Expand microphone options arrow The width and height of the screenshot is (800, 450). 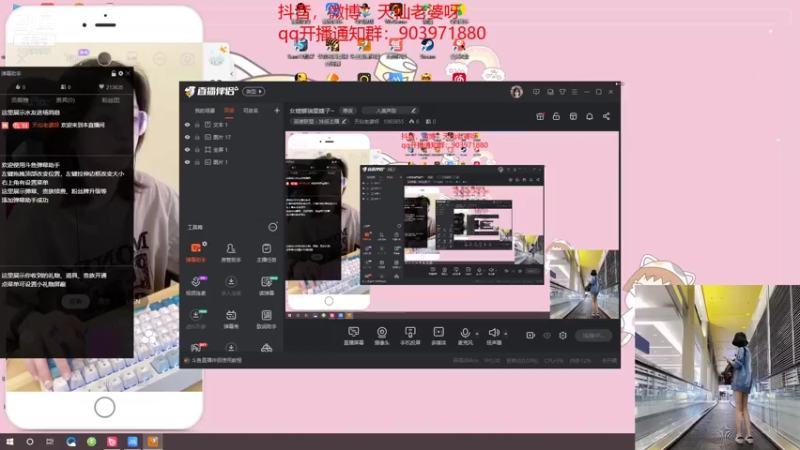(x=477, y=334)
